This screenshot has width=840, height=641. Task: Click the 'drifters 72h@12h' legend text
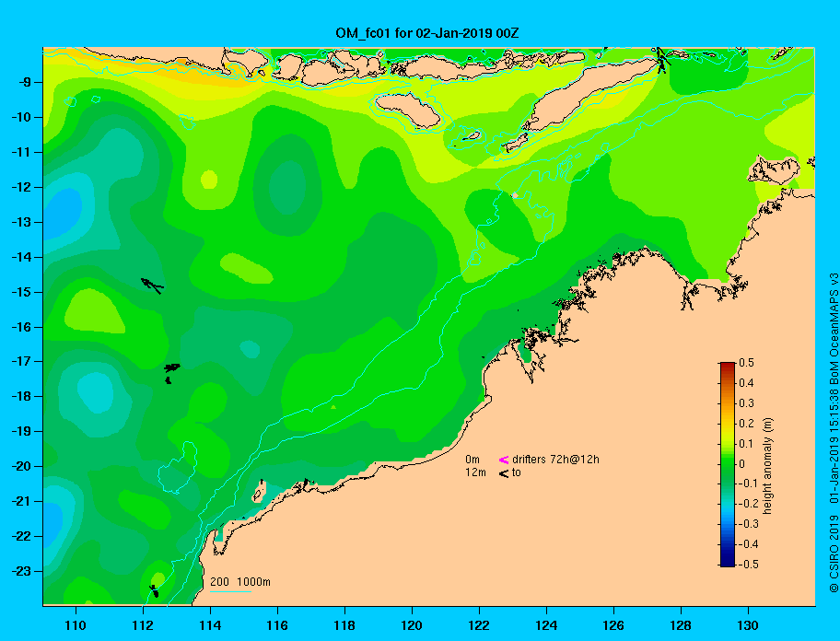point(555,460)
